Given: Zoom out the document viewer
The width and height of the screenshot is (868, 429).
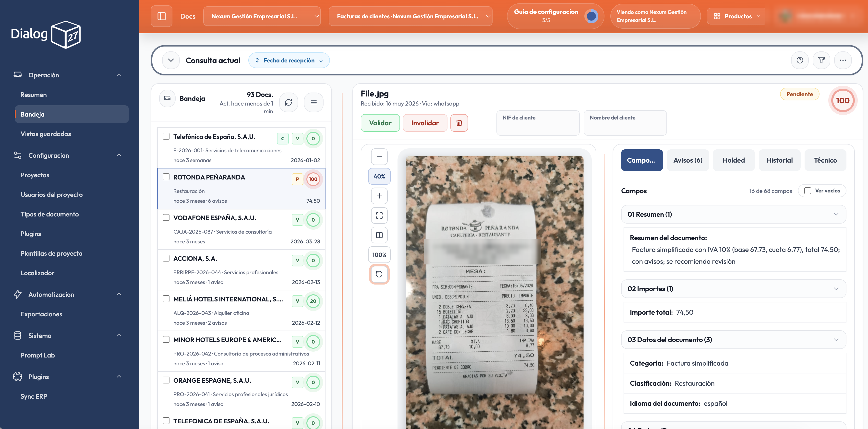Looking at the screenshot, I should tap(379, 157).
